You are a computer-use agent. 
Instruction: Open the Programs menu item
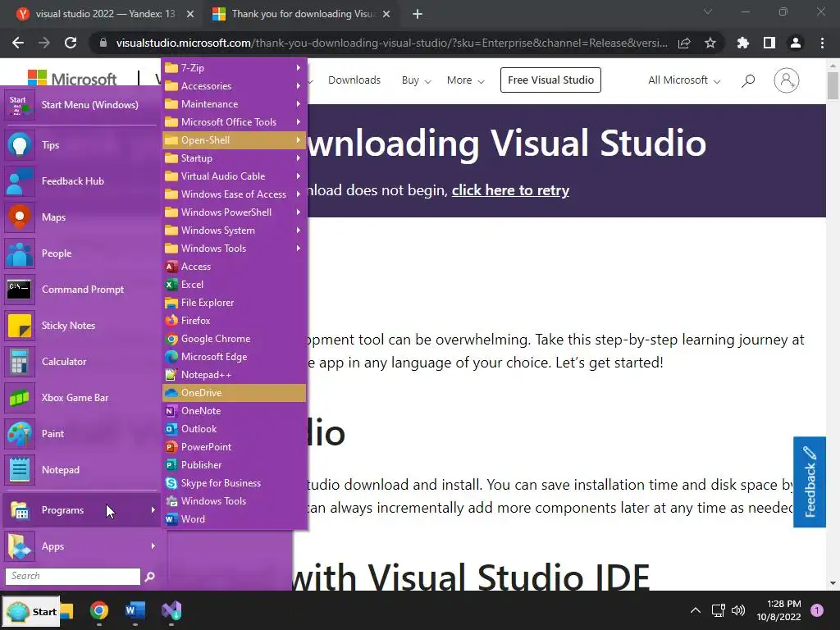tap(81, 510)
